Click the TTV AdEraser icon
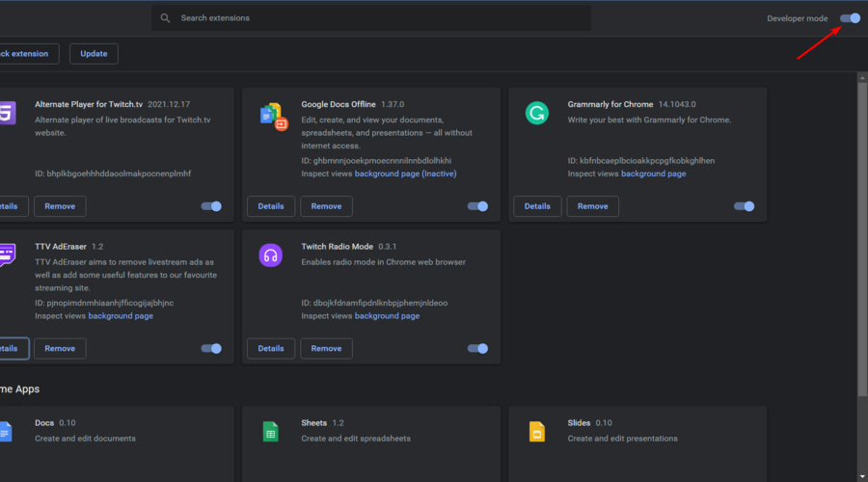The width and height of the screenshot is (868, 482). point(8,255)
